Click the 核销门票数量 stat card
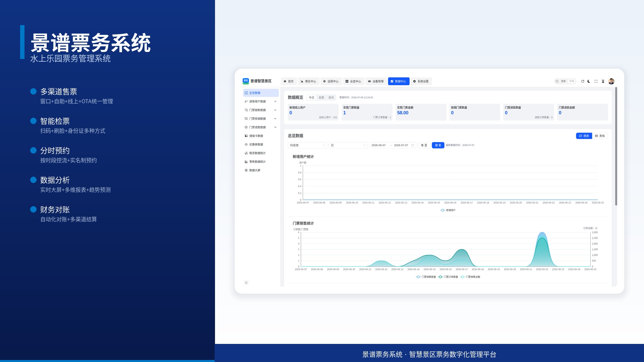 click(475, 112)
